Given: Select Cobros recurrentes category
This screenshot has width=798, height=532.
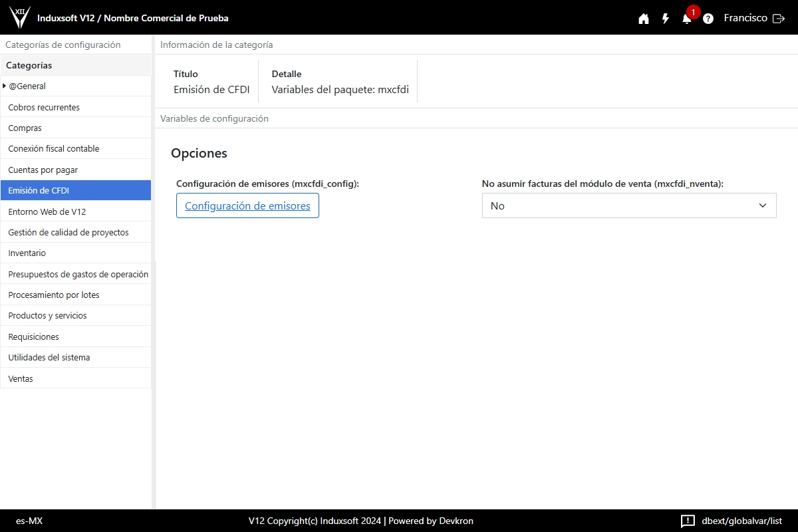Looking at the screenshot, I should tap(44, 107).
